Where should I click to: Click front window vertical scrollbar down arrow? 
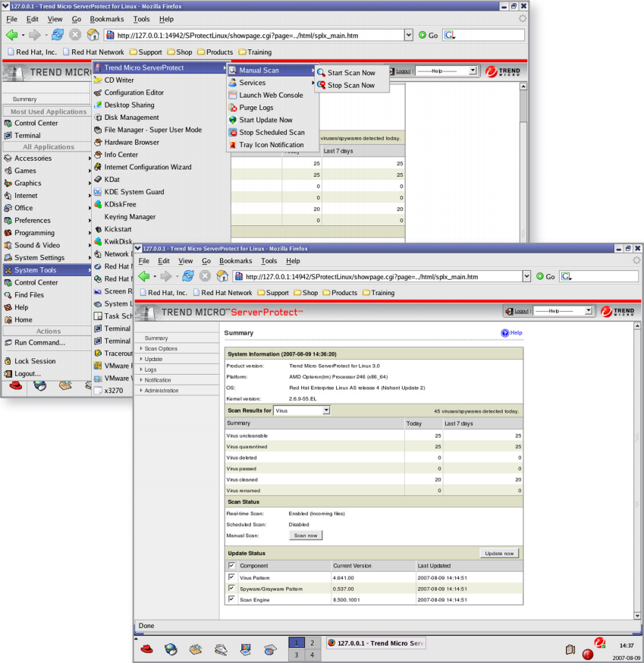(x=637, y=616)
